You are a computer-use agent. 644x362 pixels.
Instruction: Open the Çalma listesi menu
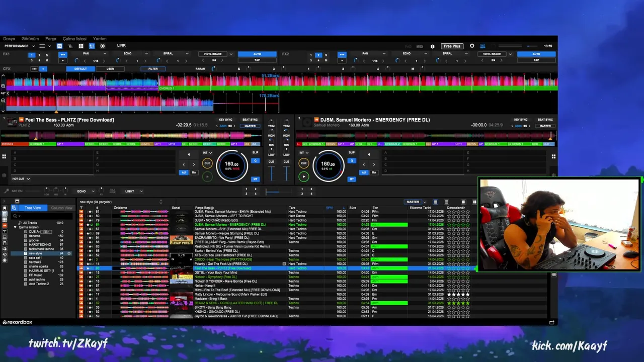[x=74, y=39]
